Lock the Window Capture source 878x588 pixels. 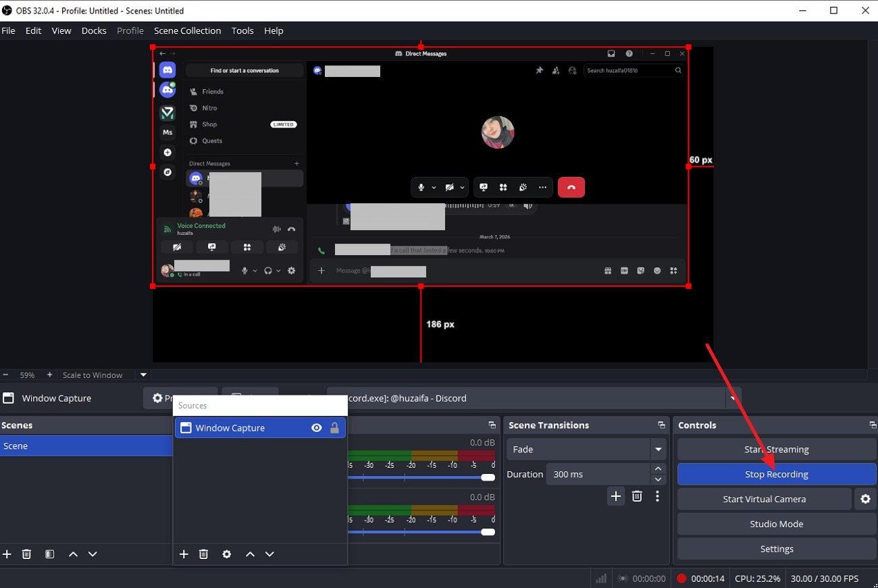(335, 427)
